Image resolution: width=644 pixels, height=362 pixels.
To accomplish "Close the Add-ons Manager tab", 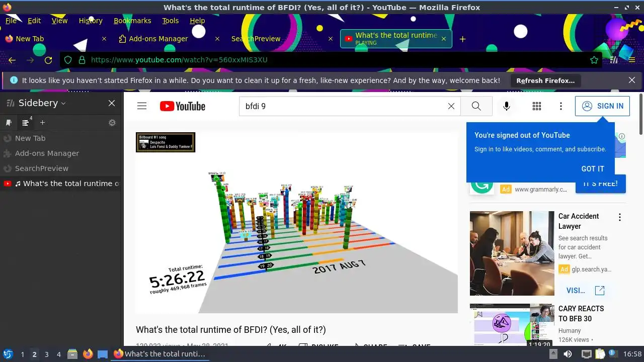I will 217,39.
